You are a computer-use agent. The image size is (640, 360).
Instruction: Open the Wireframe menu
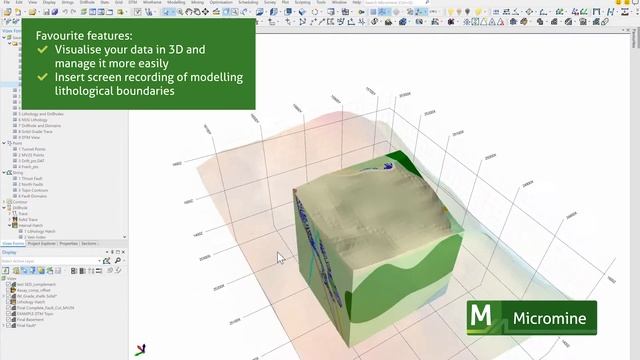point(152,2)
